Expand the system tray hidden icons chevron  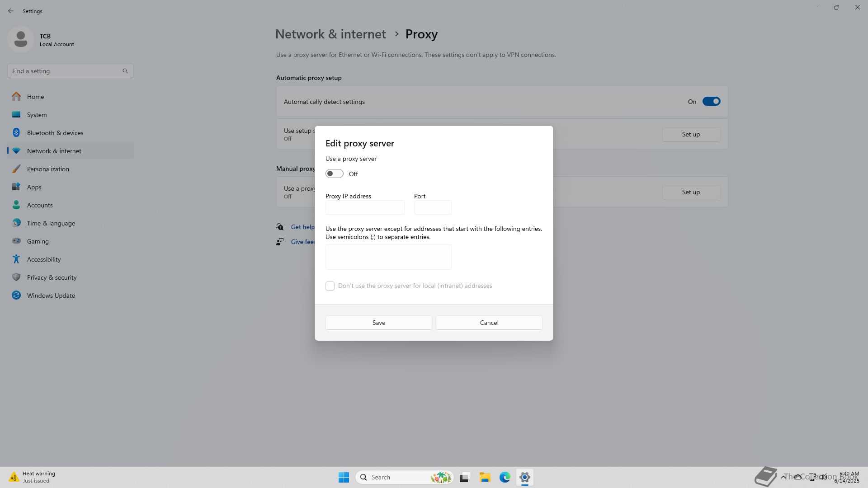pyautogui.click(x=783, y=477)
